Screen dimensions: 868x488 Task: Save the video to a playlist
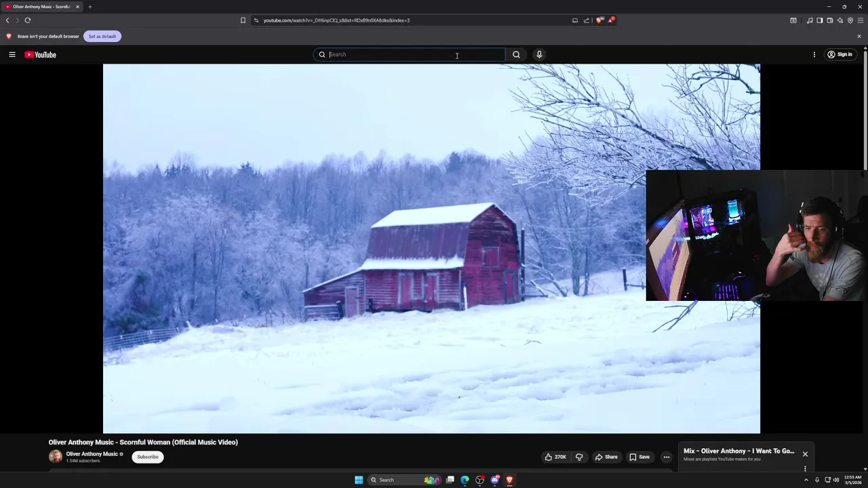point(639,457)
